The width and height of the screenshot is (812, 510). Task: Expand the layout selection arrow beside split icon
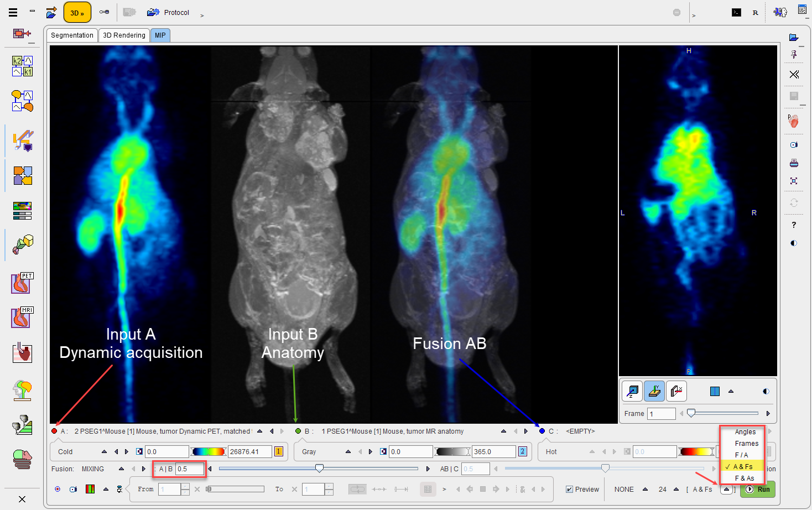click(x=731, y=391)
